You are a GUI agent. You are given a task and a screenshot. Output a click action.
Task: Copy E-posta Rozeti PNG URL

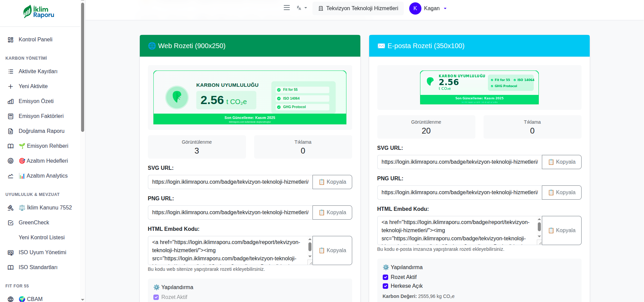(x=562, y=193)
